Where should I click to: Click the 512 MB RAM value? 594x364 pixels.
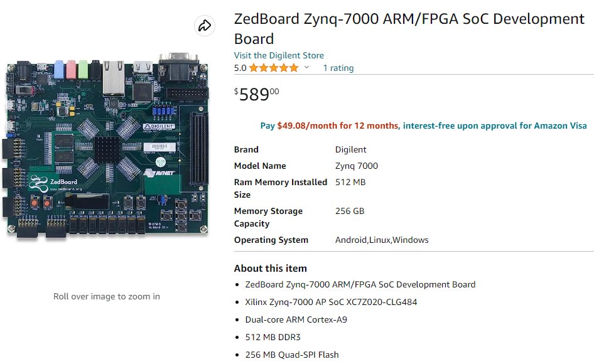click(350, 182)
